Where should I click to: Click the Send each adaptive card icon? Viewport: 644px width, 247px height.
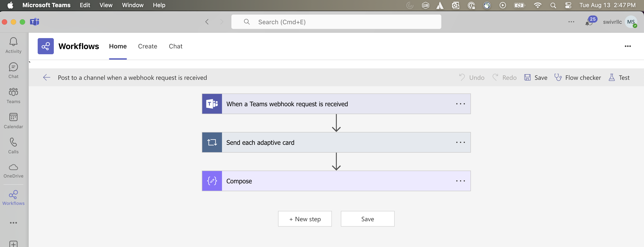click(212, 142)
